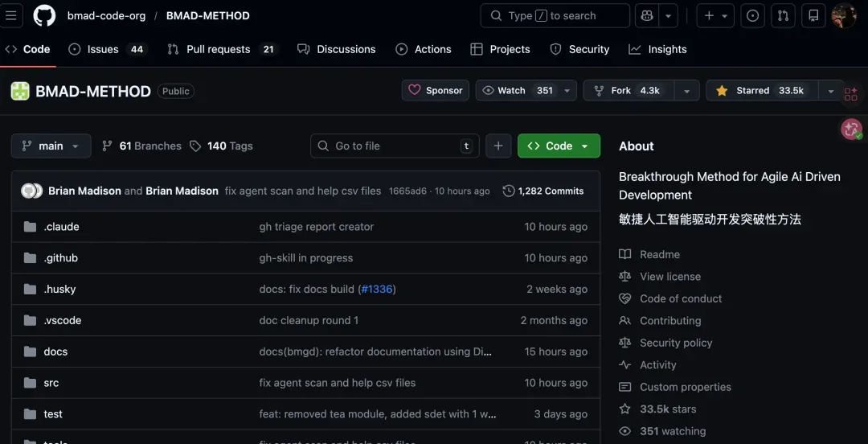Open the hamburger navigation menu
Image resolution: width=868 pixels, height=444 pixels.
(11, 15)
